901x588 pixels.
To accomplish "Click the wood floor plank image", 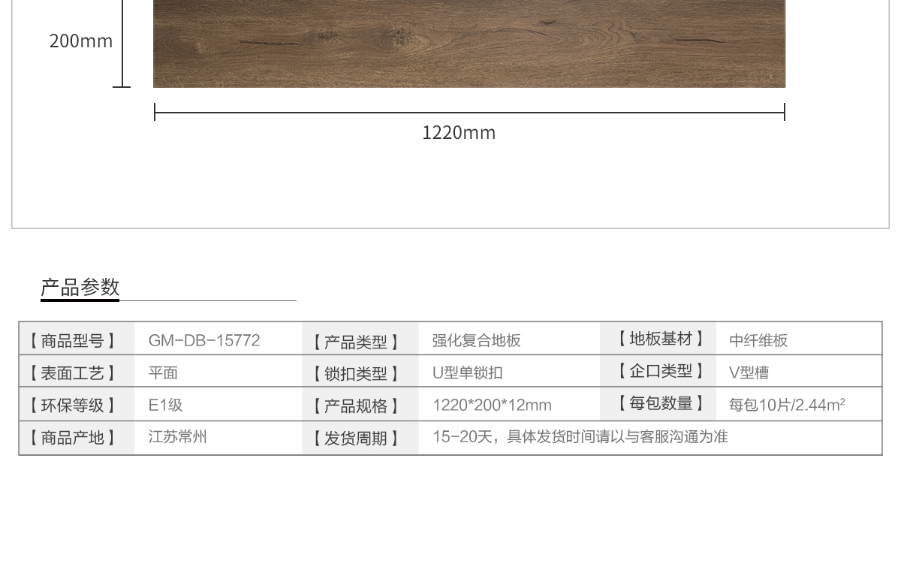I will [469, 44].
